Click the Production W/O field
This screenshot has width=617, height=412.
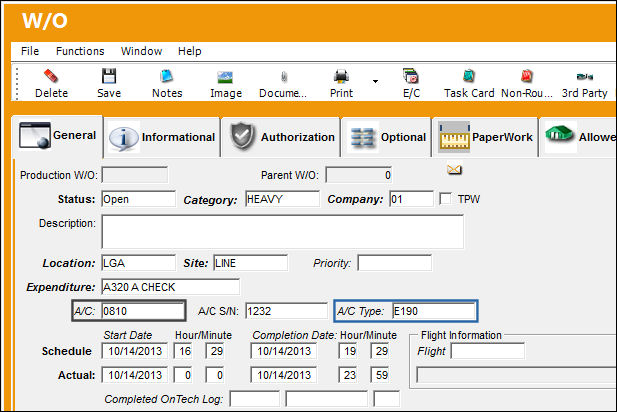coord(135,175)
